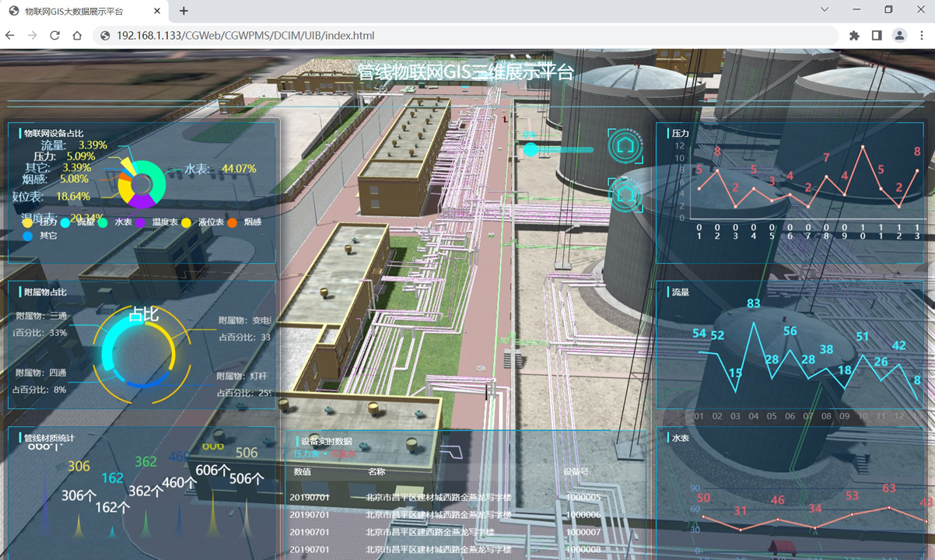Toggle the 流量 legend item
Viewport: 935px width, 560px height.
pos(79,222)
